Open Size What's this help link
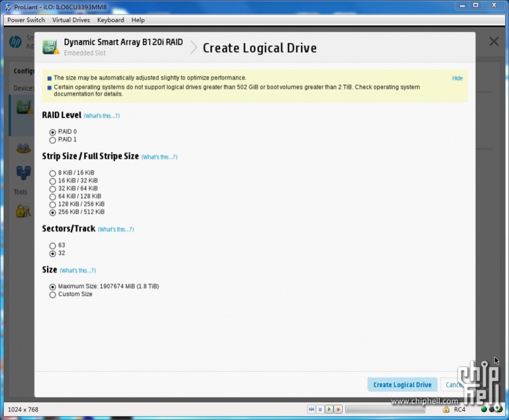The width and height of the screenshot is (509, 420). [x=78, y=271]
